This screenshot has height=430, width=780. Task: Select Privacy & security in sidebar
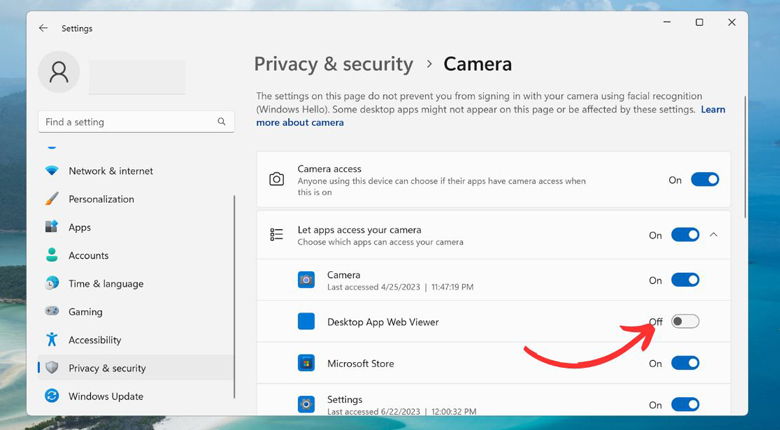pos(135,368)
